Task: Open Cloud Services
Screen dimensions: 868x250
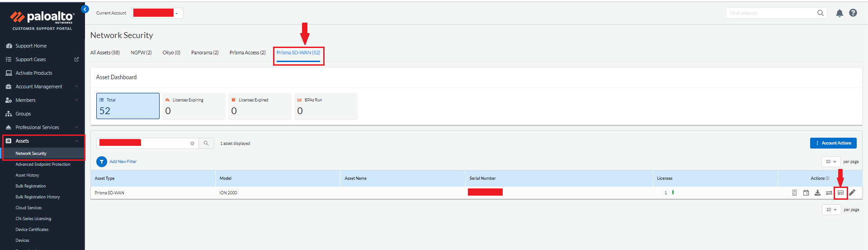Action: tap(28, 208)
